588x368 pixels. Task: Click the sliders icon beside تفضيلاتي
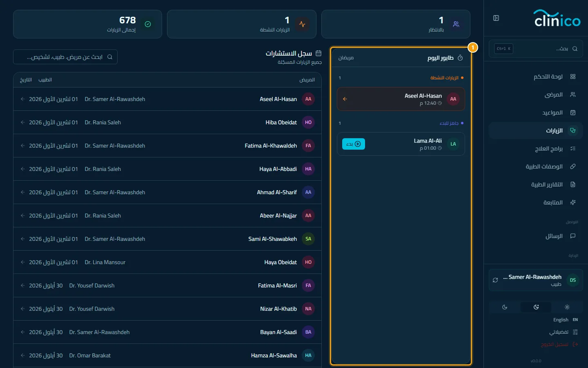coord(575,332)
